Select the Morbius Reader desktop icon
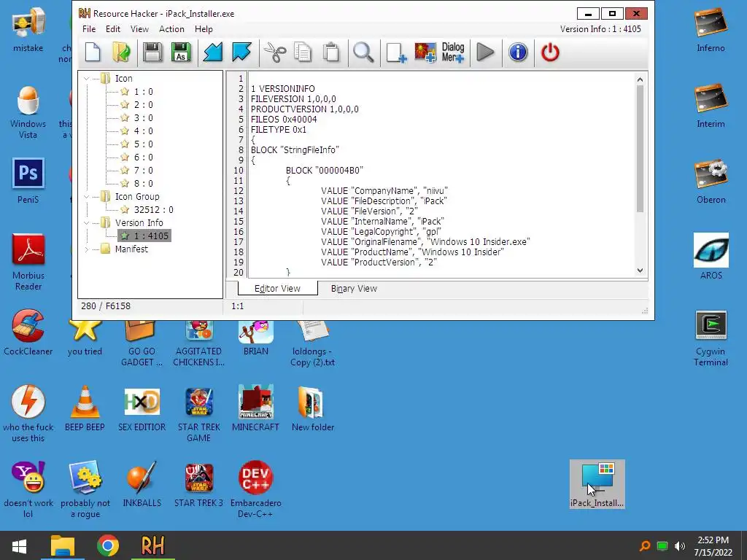The image size is (747, 560). [x=28, y=262]
